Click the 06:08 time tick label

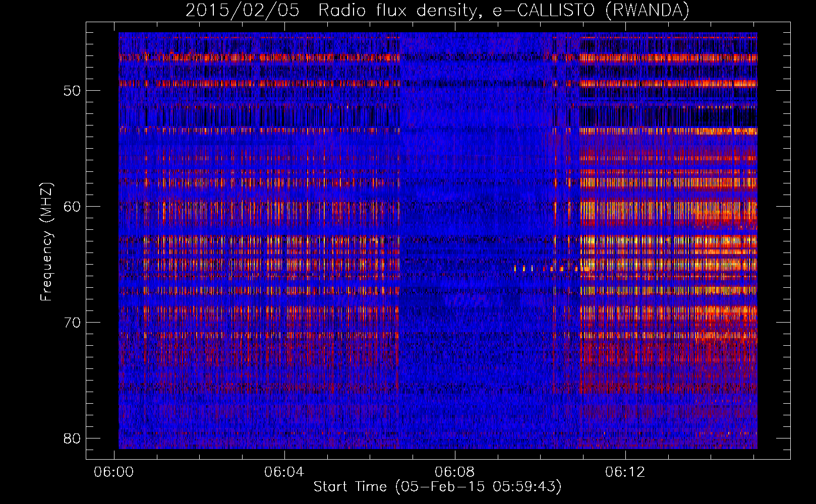[455, 472]
